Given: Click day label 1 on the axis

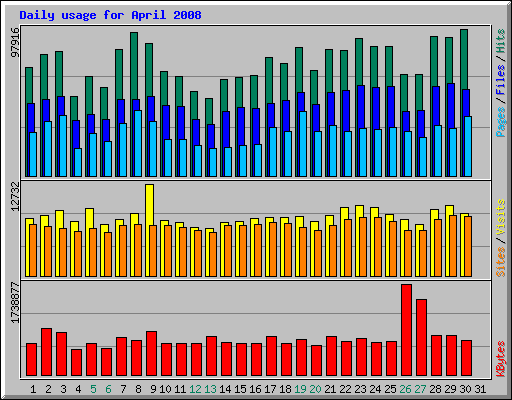Looking at the screenshot, I should (x=33, y=389).
